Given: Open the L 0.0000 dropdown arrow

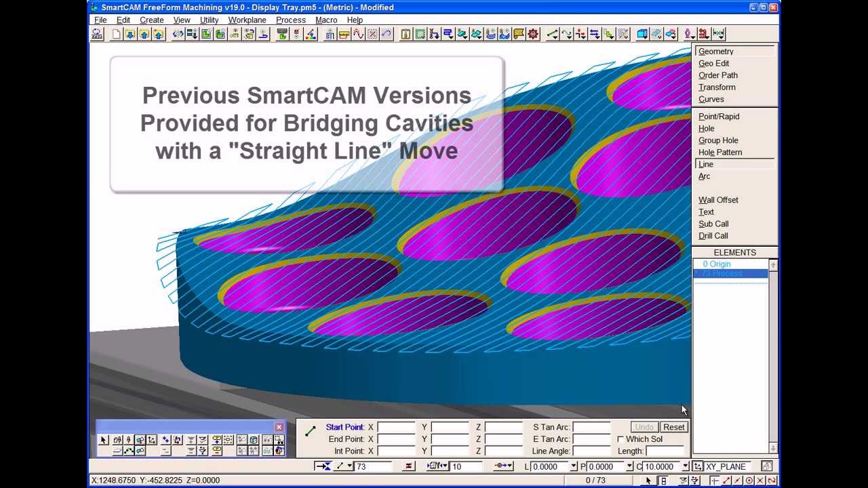Looking at the screenshot, I should (574, 466).
